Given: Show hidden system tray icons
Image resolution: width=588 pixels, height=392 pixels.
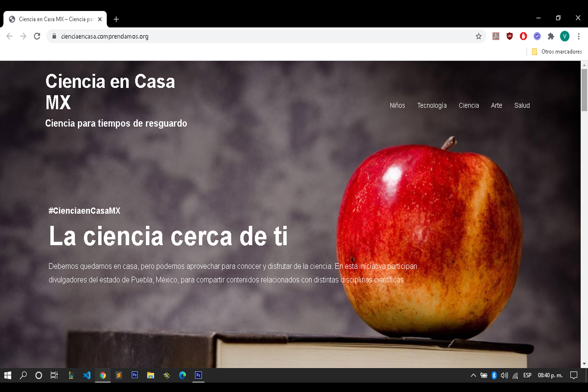Looking at the screenshot, I should 473,375.
